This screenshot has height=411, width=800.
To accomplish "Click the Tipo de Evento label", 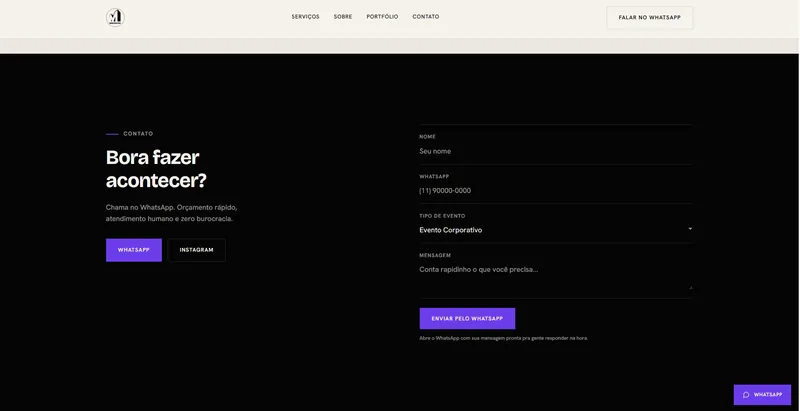I will click(442, 216).
